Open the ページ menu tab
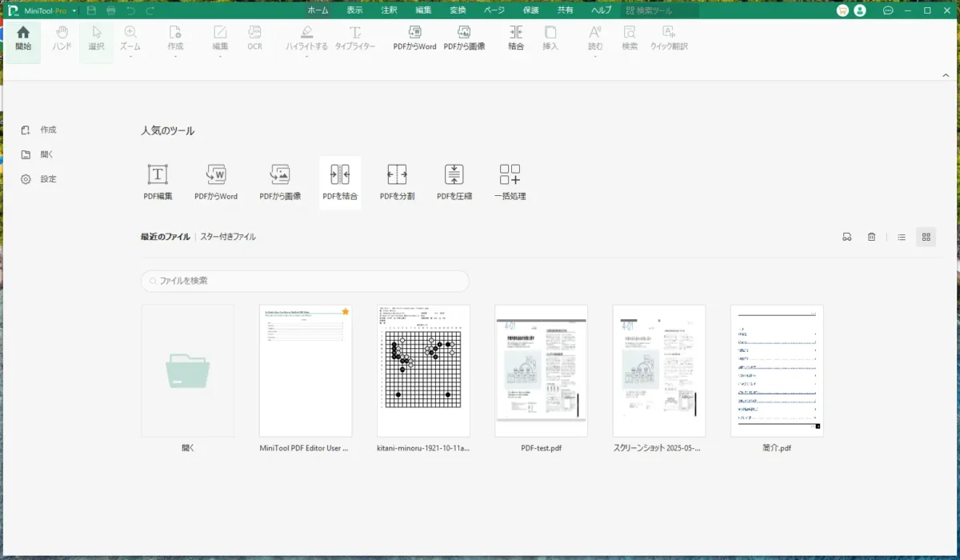 [494, 10]
